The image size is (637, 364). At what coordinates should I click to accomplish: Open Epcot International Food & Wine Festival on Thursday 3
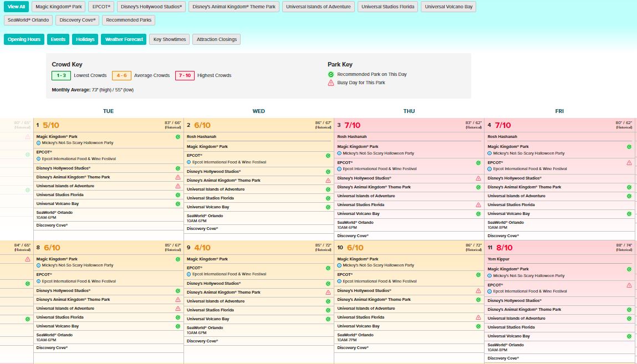pos(379,169)
